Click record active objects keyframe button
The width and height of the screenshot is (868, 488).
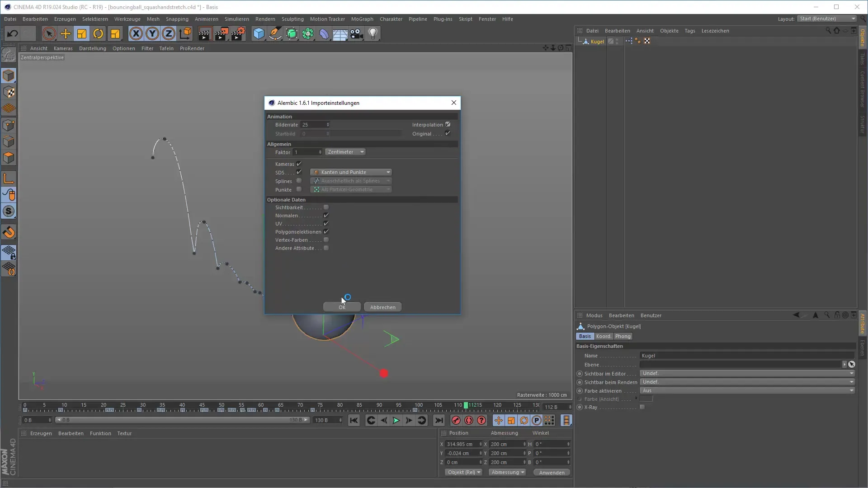pos(456,421)
